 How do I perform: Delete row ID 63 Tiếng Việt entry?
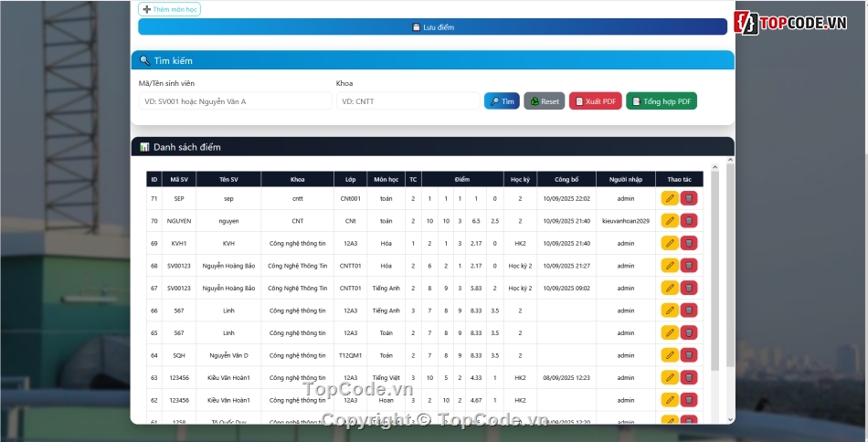(689, 377)
